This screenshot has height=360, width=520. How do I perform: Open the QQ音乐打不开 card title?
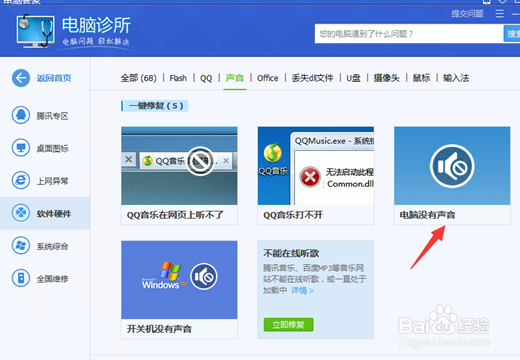coord(293,215)
